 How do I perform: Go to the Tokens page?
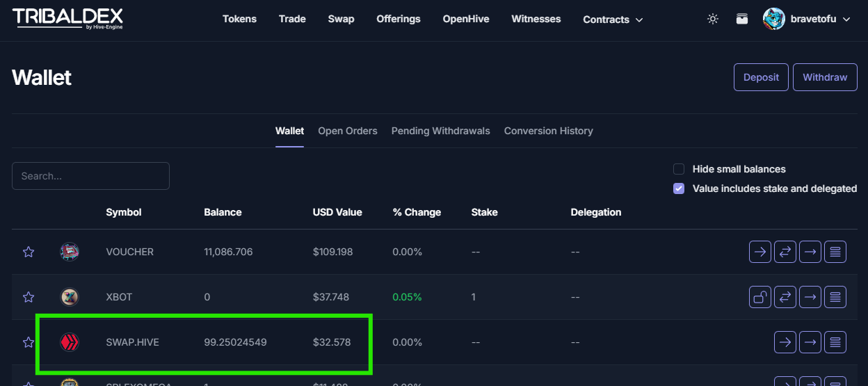[239, 19]
